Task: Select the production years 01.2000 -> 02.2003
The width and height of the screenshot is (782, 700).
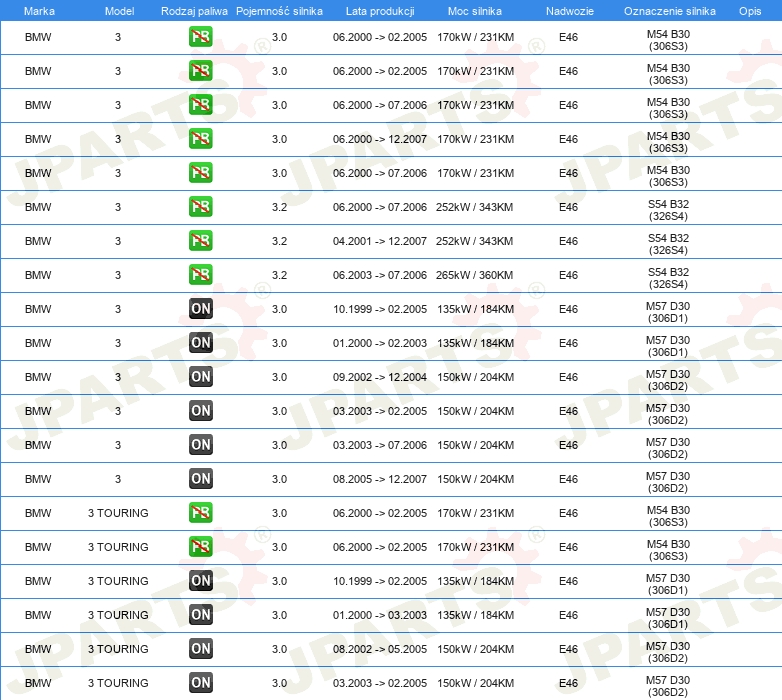Action: tap(380, 343)
